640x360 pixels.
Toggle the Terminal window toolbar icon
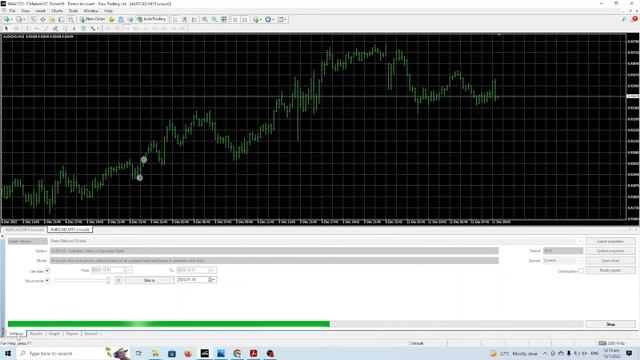[61, 19]
